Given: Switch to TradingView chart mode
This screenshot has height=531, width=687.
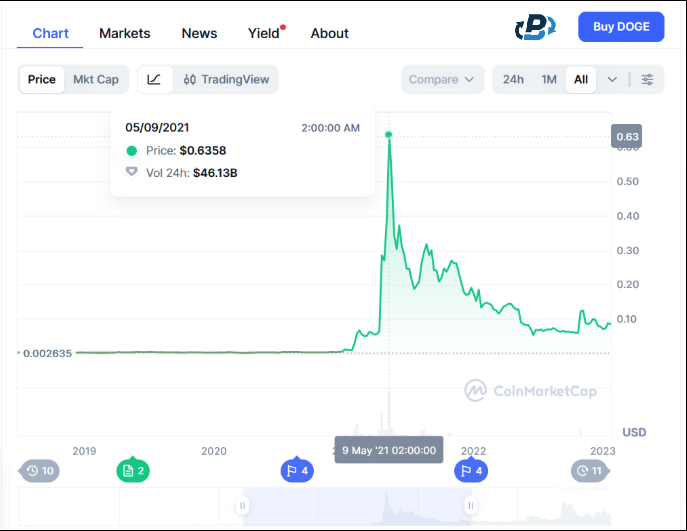Looking at the screenshot, I should [x=226, y=79].
